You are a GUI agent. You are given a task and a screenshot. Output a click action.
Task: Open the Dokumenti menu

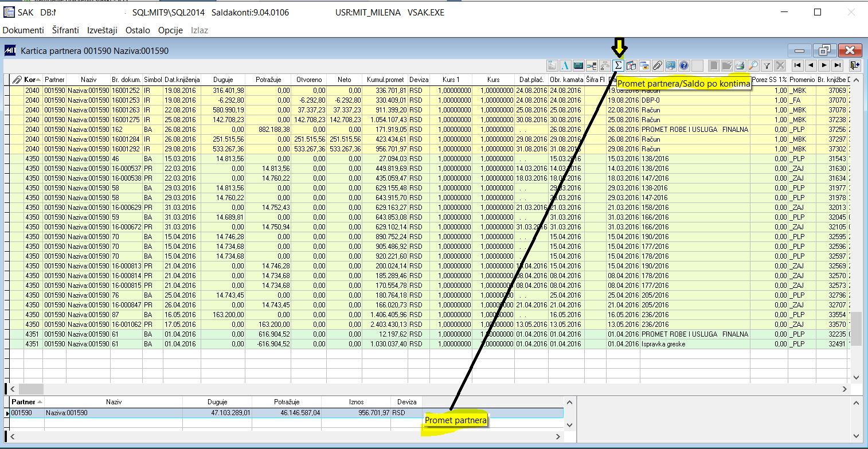(24, 30)
